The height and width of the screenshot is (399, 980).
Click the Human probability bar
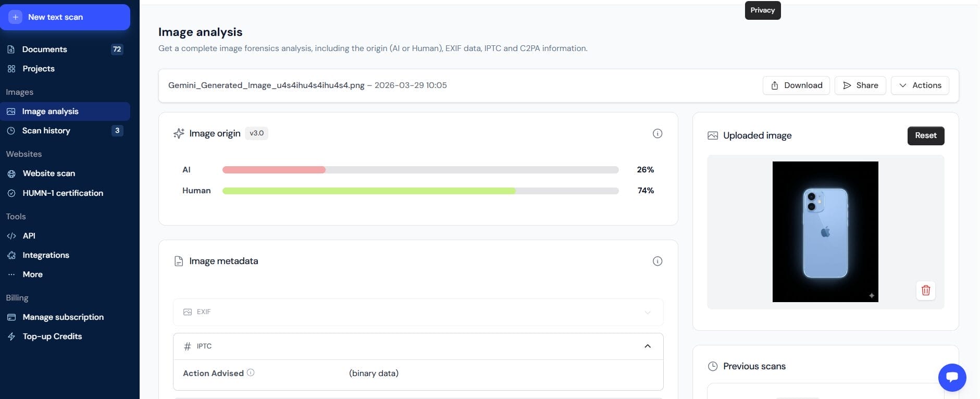pos(420,191)
